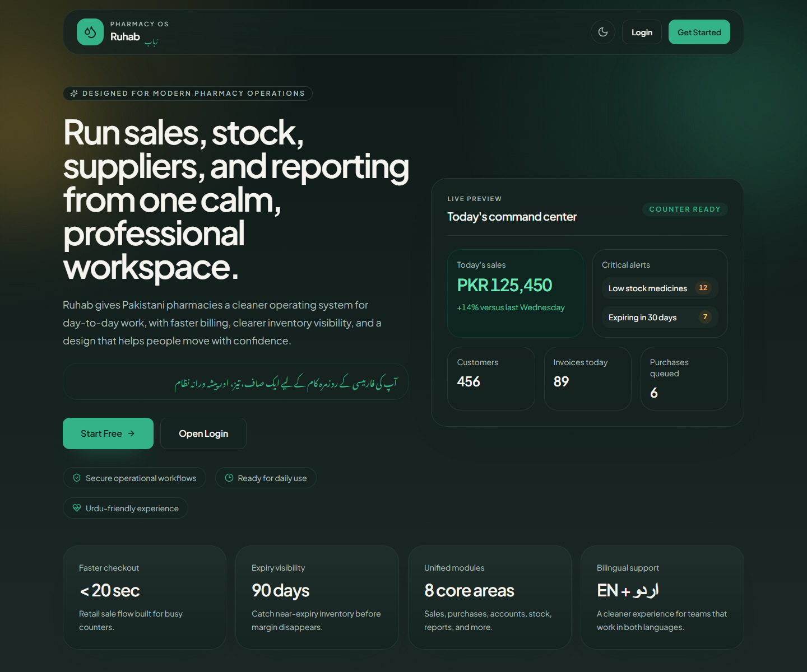
Task: Select the Unified modules 8 core areas card
Action: (x=490, y=598)
